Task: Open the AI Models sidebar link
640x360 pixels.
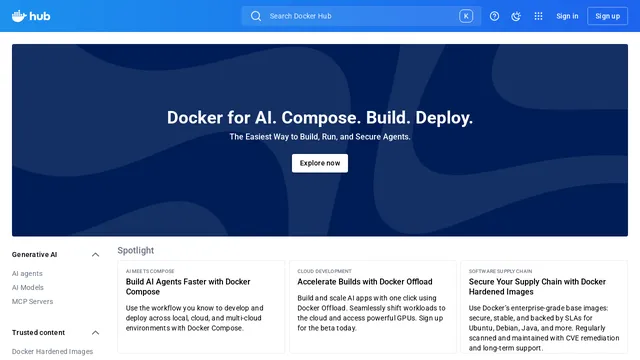Action: (x=27, y=287)
